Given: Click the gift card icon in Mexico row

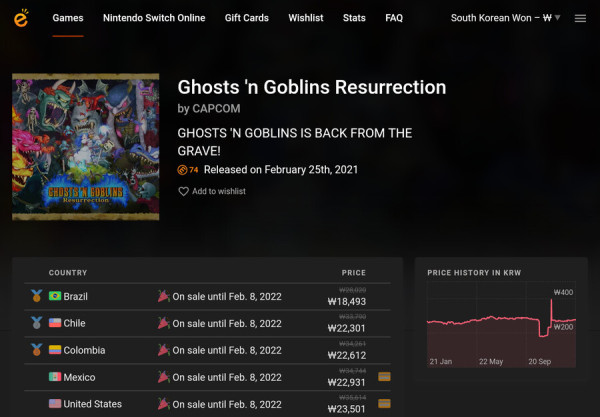Looking at the screenshot, I should pyautogui.click(x=384, y=377).
